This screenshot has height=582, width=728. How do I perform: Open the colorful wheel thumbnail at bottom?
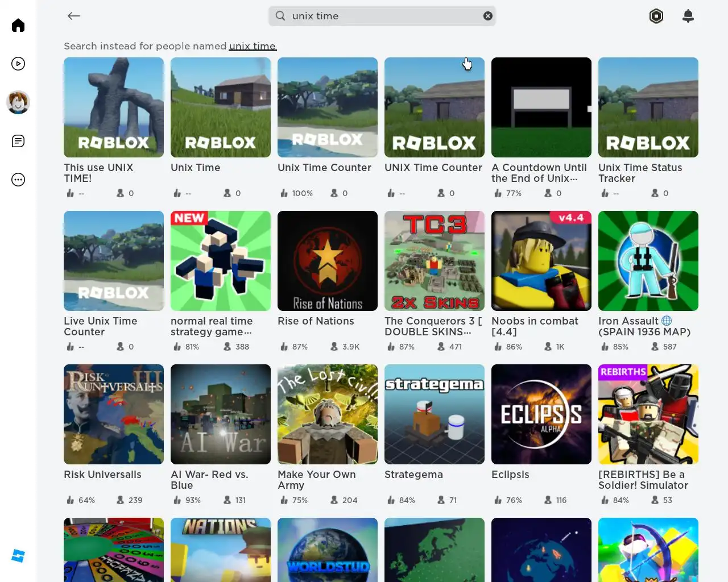point(114,550)
